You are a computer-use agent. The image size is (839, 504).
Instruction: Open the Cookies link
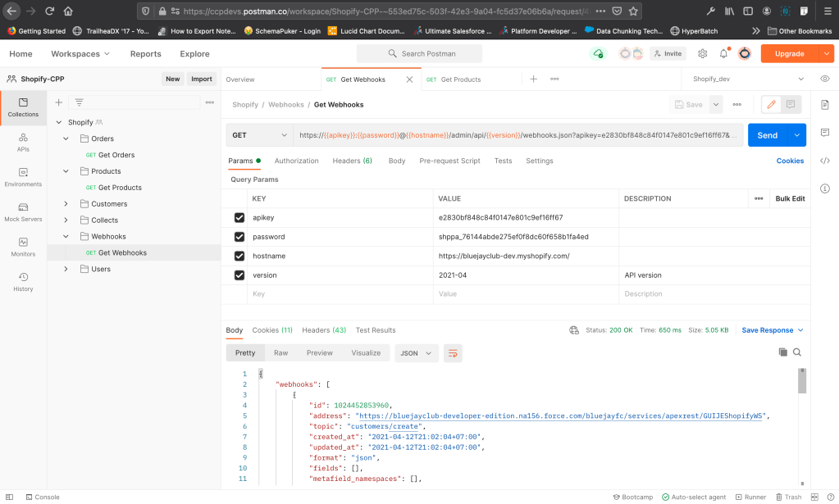tap(790, 161)
